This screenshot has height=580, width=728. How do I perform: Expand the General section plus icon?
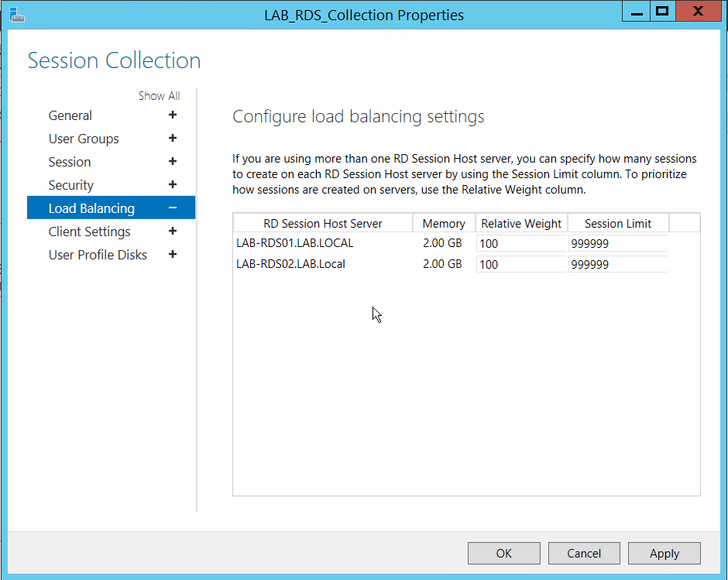[172, 115]
